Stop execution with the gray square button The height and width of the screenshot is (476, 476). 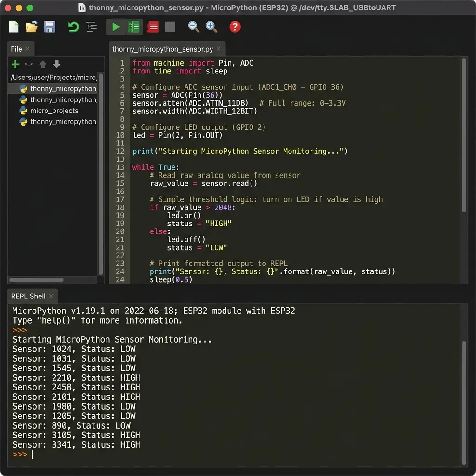pyautogui.click(x=170, y=27)
